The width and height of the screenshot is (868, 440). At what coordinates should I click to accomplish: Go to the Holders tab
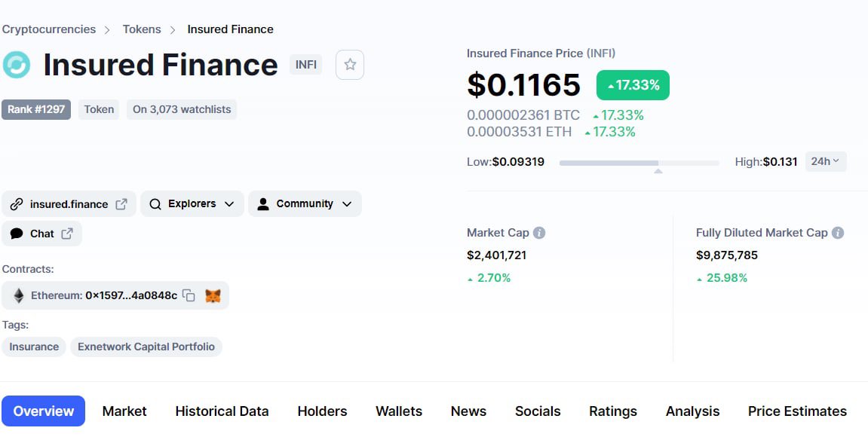point(322,411)
